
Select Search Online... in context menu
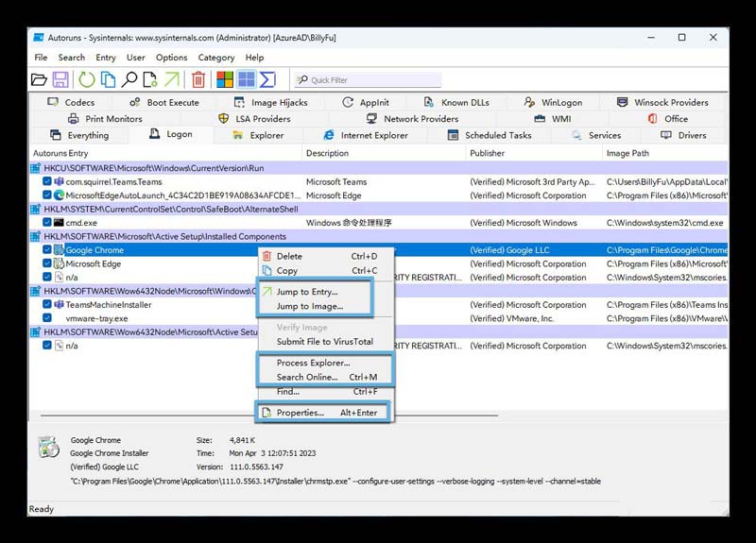(x=326, y=377)
